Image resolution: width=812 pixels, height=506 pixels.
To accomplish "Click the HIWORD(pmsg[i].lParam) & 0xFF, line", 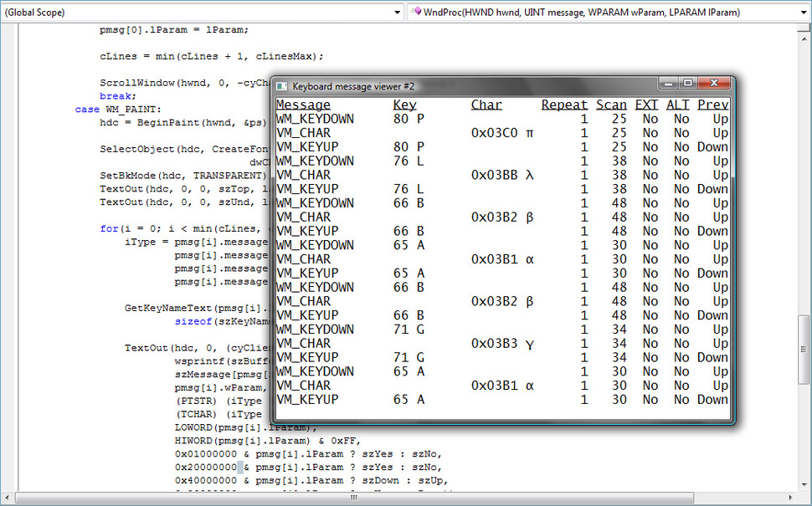I will pos(268,441).
